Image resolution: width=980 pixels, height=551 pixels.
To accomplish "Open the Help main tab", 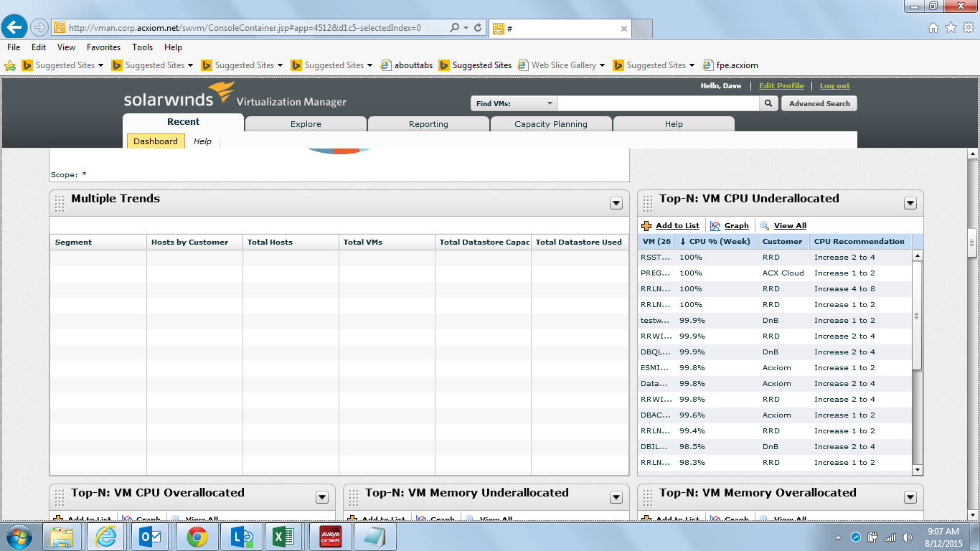I will click(x=674, y=124).
